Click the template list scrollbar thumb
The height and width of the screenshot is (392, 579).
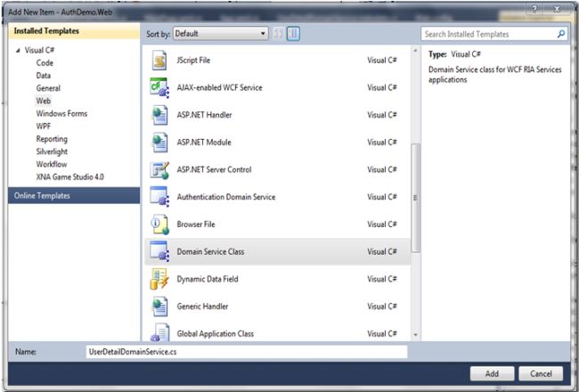pos(415,198)
